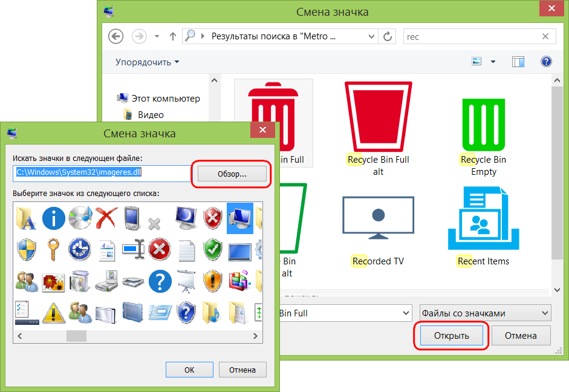This screenshot has height=392, width=569.
Task: Open the Упорядочить dropdown menu
Action: [148, 62]
